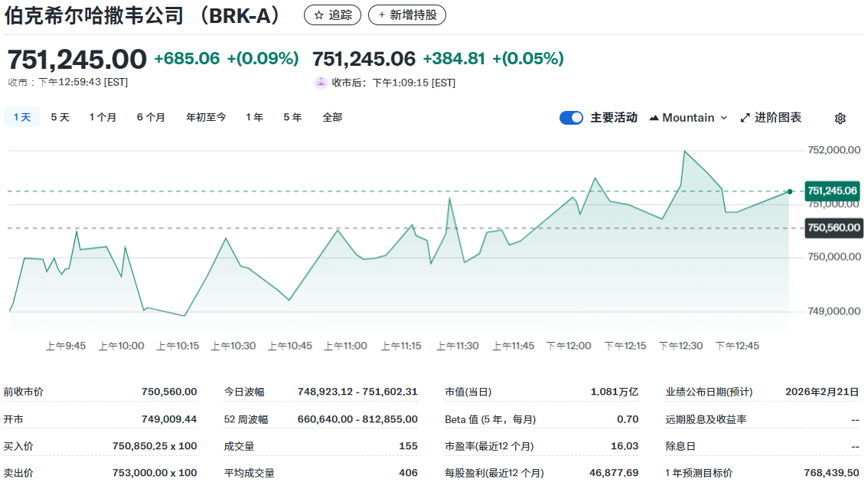Click the after-hours moon icon

(x=321, y=83)
